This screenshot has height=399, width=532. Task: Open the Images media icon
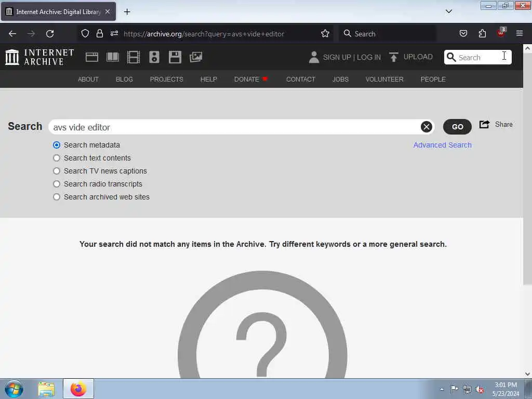click(x=196, y=57)
